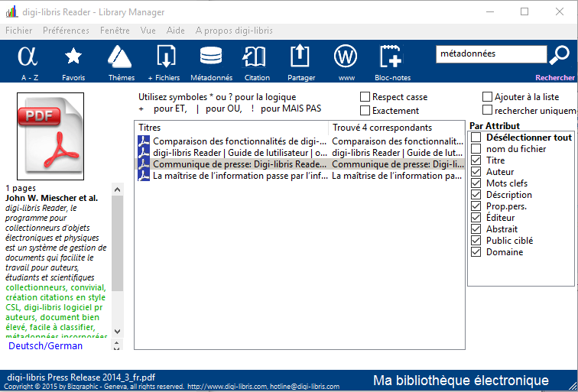Click the Partager share icon
This screenshot has height=392, width=578.
[300, 57]
